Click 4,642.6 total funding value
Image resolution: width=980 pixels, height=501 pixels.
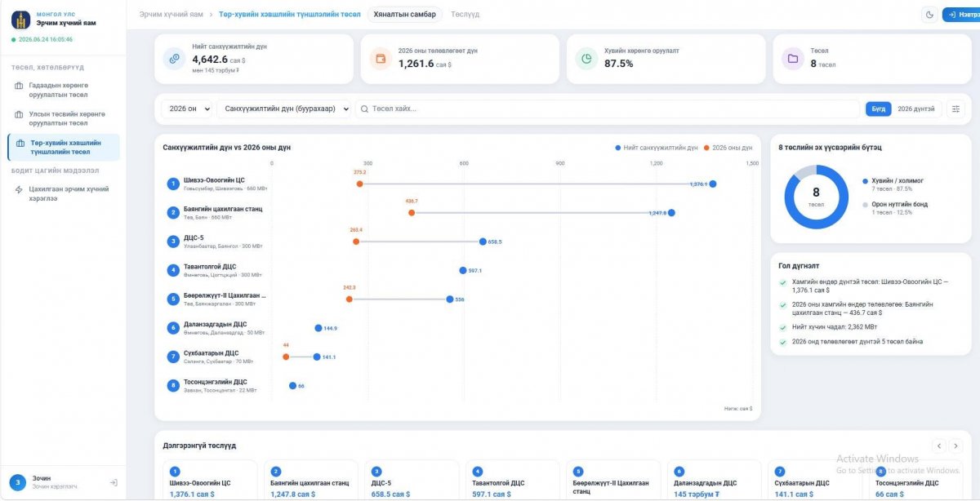pos(210,60)
